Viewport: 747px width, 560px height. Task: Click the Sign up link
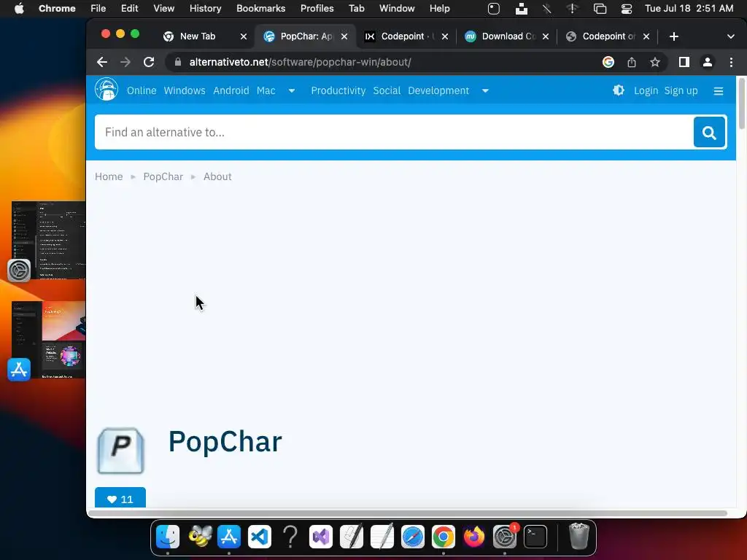(x=681, y=90)
